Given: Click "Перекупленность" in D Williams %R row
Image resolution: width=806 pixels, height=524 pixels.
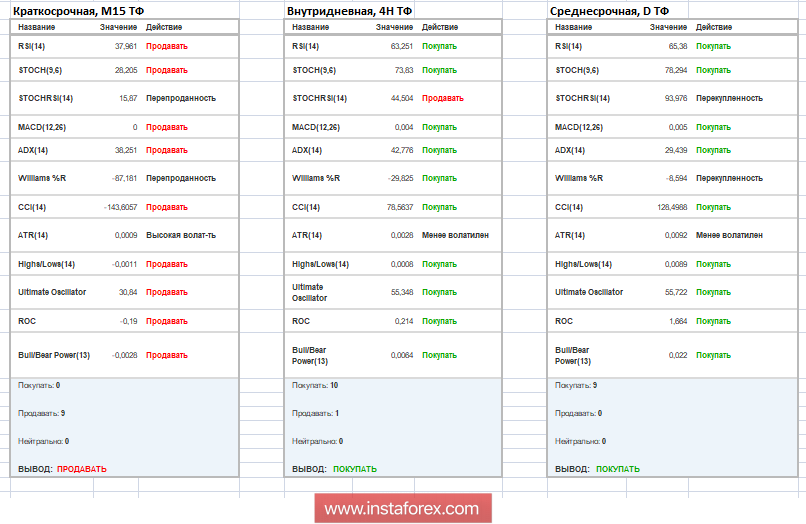Looking at the screenshot, I should click(x=729, y=178).
